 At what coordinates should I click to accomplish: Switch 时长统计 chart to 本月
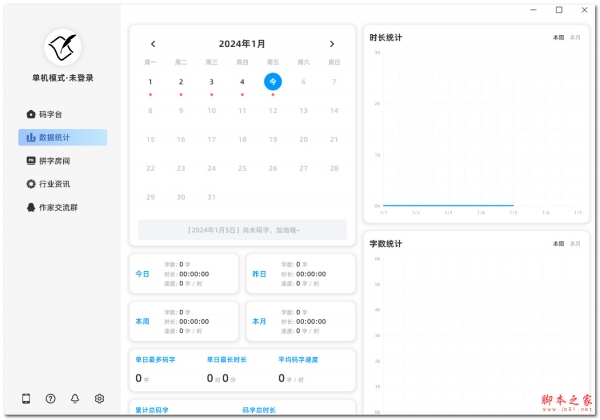(575, 37)
